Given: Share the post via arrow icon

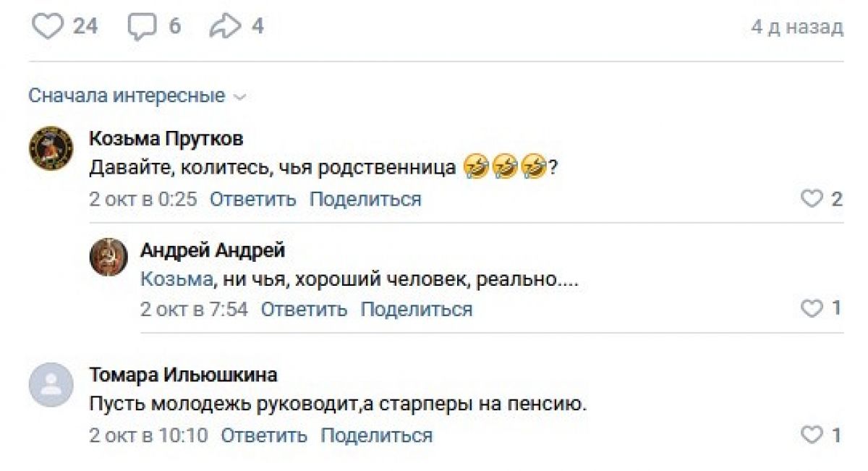Looking at the screenshot, I should (x=224, y=27).
